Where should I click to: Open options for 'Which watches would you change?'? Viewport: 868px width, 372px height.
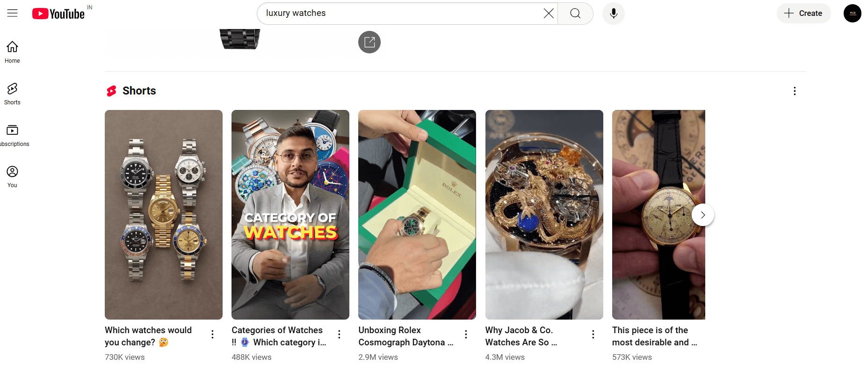(x=212, y=334)
